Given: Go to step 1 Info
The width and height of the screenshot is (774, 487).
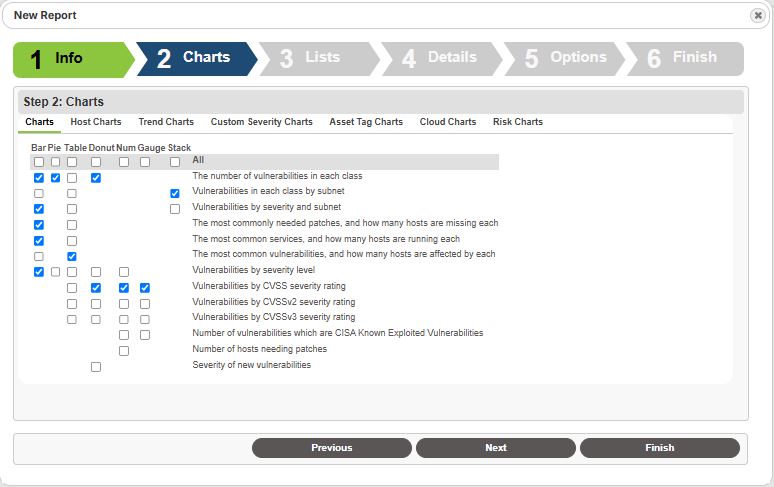Looking at the screenshot, I should click(73, 59).
